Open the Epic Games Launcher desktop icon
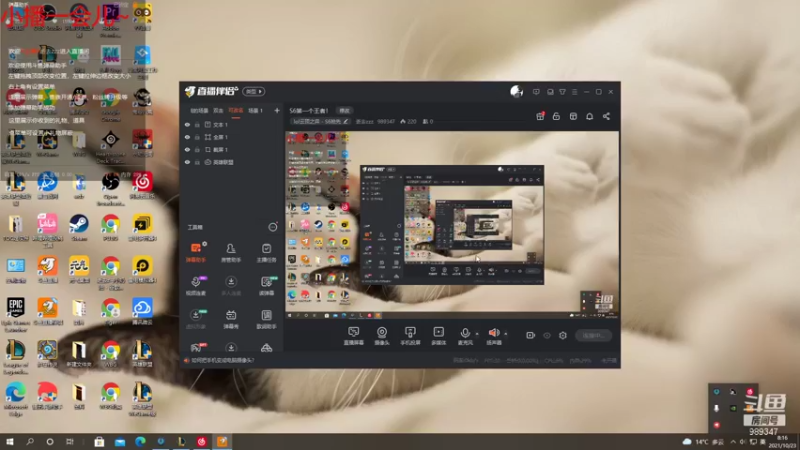Image resolution: width=800 pixels, height=450 pixels. [15, 314]
